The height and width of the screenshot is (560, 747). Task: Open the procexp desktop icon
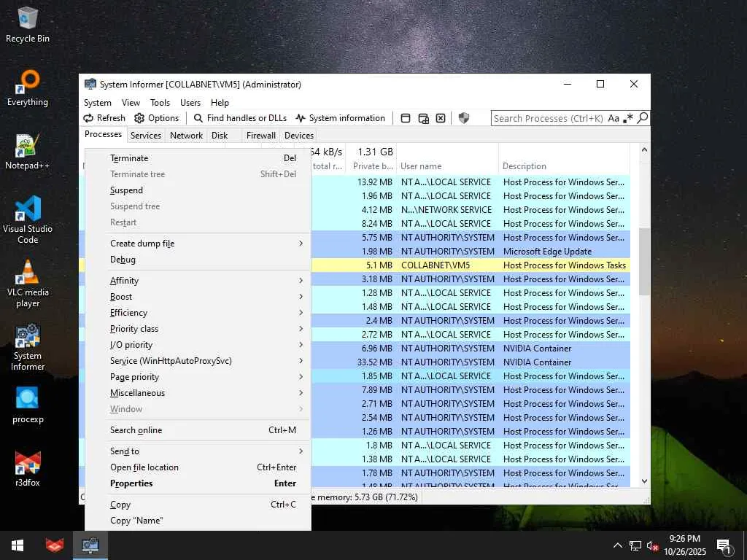pos(28,405)
